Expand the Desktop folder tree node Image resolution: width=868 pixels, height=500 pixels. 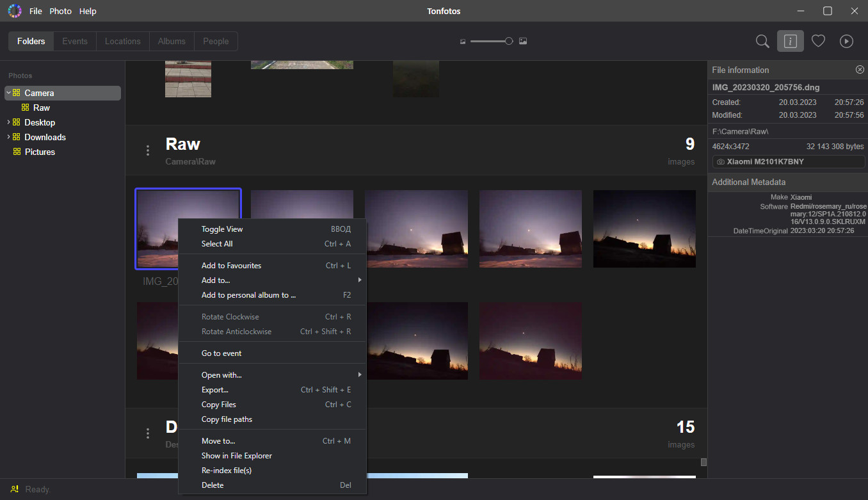coord(8,122)
